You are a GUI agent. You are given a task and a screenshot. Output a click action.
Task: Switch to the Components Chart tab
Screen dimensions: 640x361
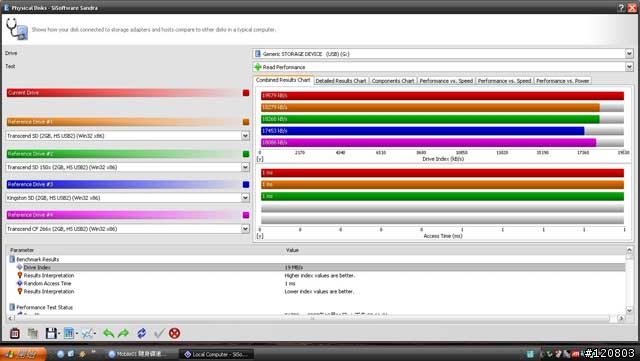coord(393,81)
